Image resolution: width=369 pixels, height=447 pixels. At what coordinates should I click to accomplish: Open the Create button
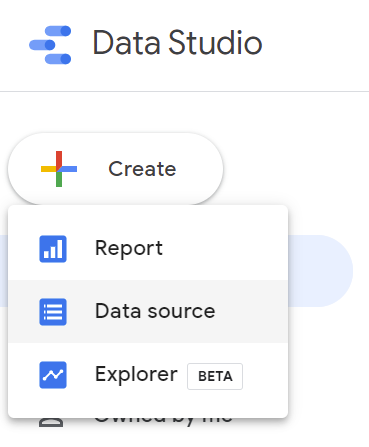click(115, 169)
